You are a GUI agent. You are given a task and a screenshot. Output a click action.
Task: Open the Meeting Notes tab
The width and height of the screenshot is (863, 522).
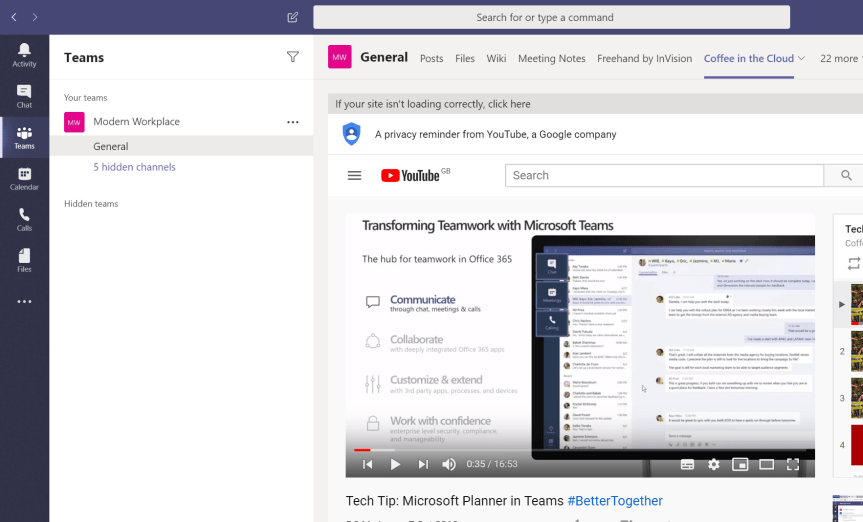point(551,58)
